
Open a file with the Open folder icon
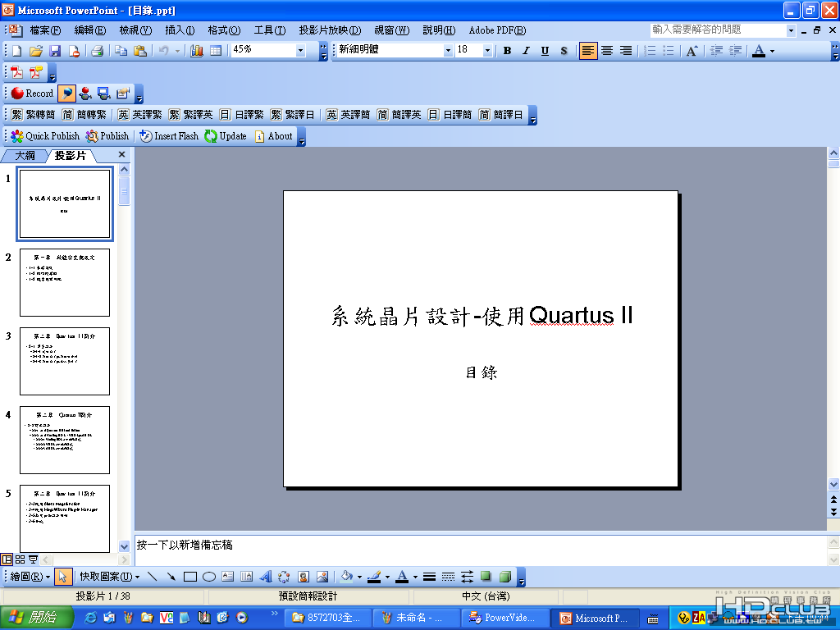tap(36, 51)
